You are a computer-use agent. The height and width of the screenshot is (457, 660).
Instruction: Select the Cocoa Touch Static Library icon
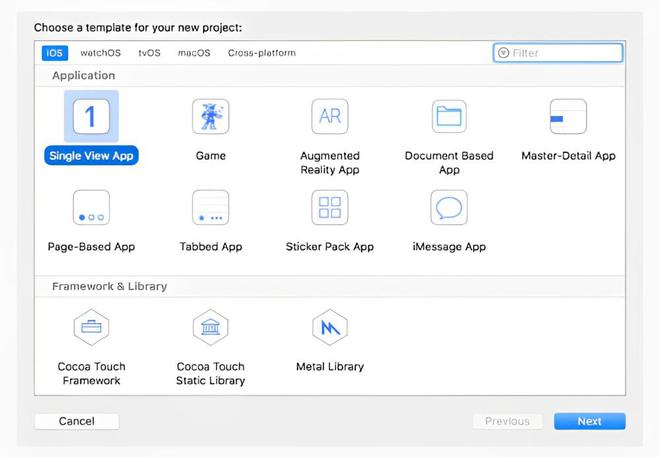point(210,327)
